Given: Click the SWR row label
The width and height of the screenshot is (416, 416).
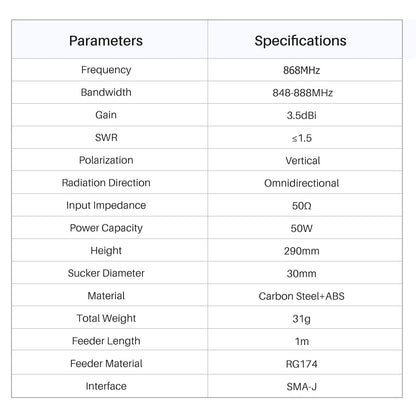Looking at the screenshot, I should pyautogui.click(x=106, y=138).
